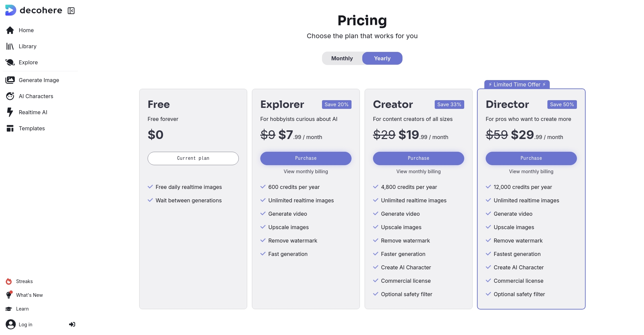
Task: Switch billing to Monthly
Action: point(342,58)
